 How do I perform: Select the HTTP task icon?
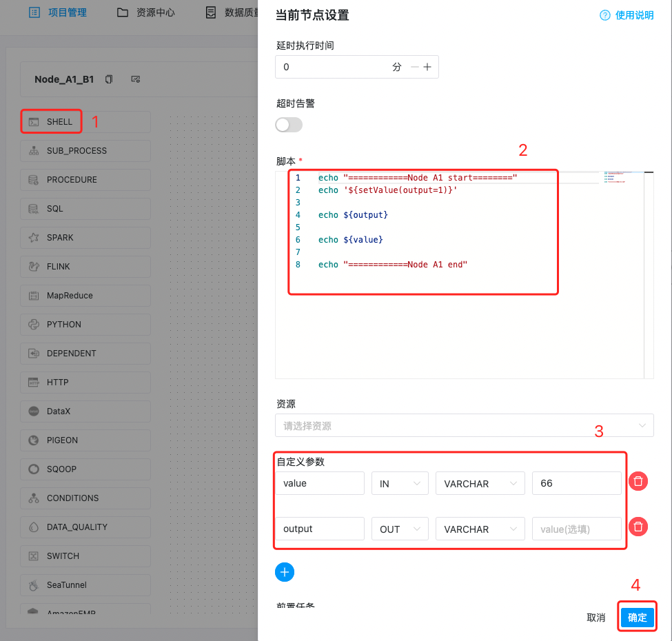(x=34, y=383)
